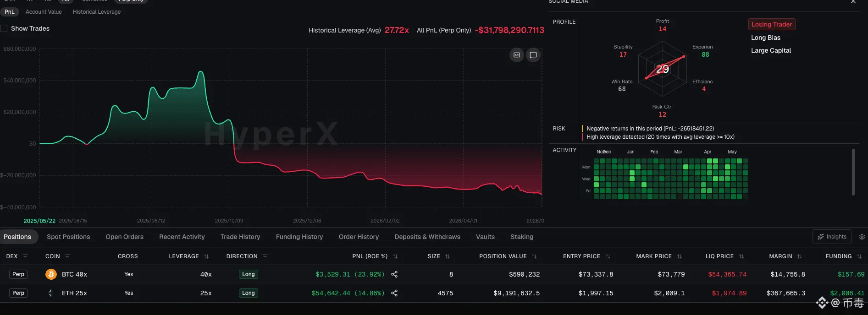Click ETH PnL value $54,642.44

pyautogui.click(x=331, y=293)
